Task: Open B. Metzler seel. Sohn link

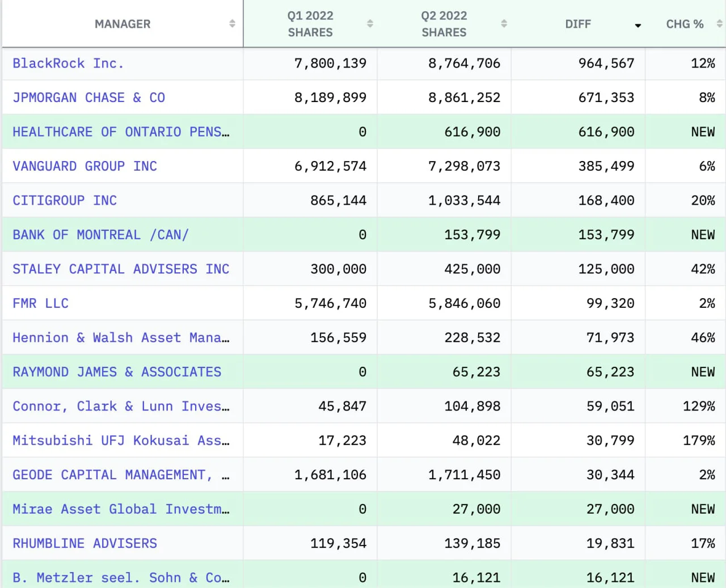Action: click(121, 578)
